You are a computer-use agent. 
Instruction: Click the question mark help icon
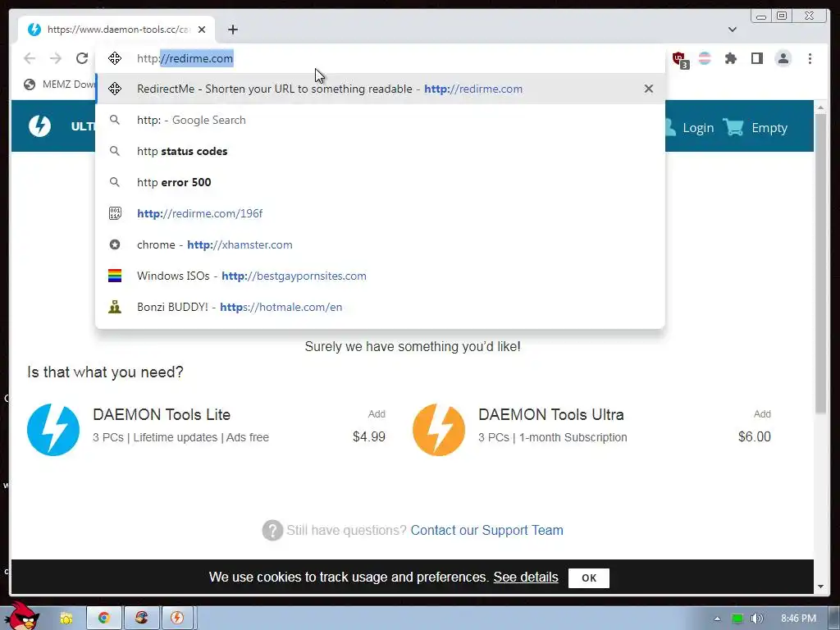[272, 531]
